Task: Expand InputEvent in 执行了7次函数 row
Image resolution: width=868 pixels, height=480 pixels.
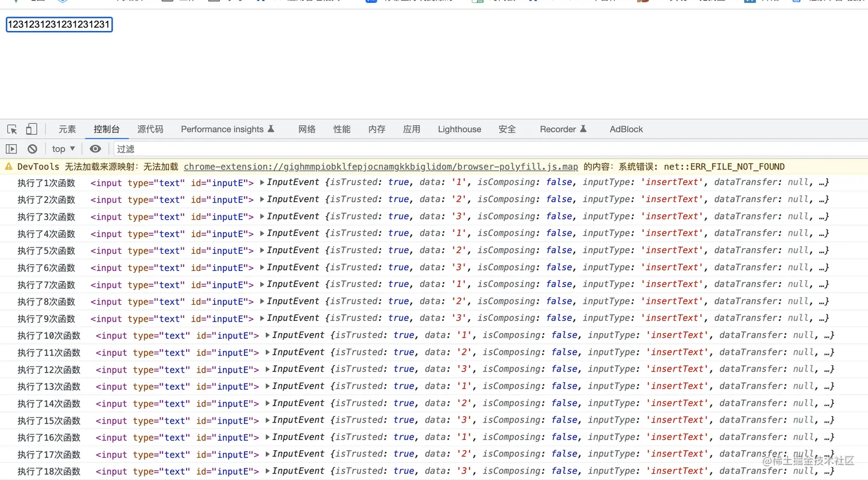Action: point(262,284)
